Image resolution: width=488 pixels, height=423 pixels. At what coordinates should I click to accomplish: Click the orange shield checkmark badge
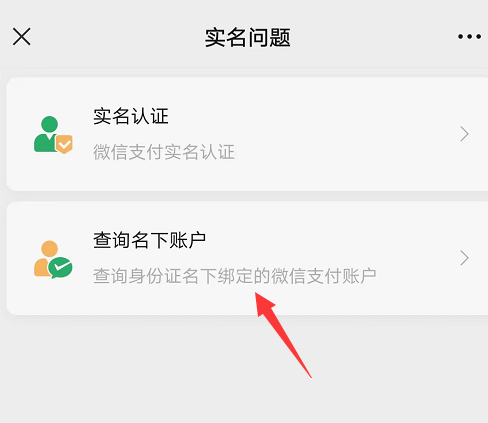coord(64,144)
